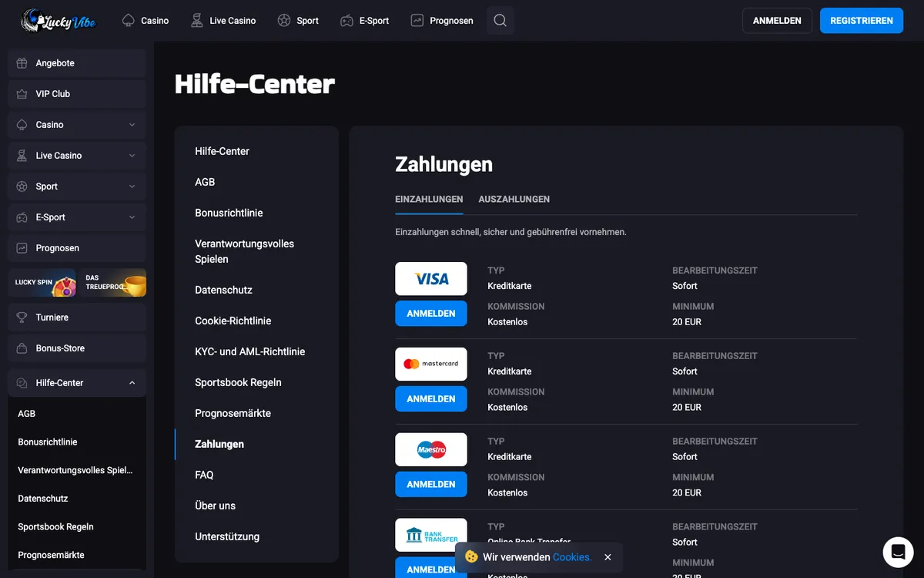Click Anmelden under the Mastercard logo
This screenshot has height=578, width=924.
(x=431, y=399)
